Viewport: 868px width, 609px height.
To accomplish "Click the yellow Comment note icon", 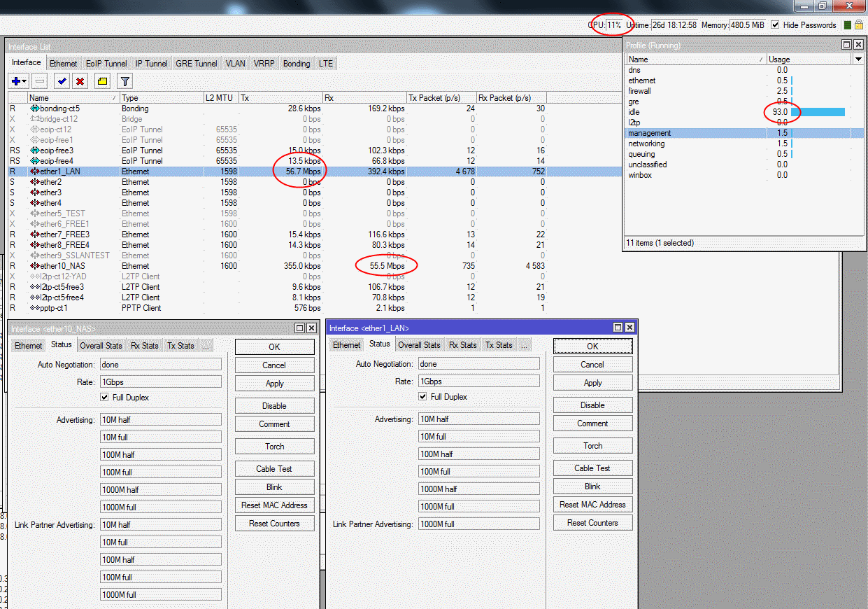I will coord(103,81).
